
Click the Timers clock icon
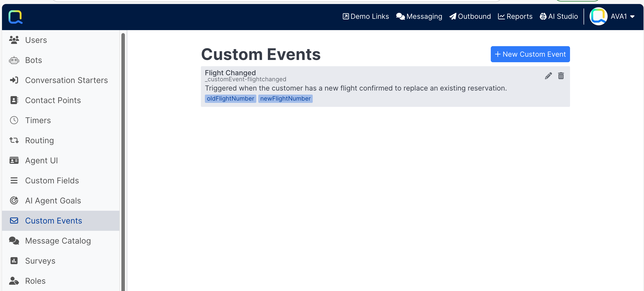[x=14, y=120]
